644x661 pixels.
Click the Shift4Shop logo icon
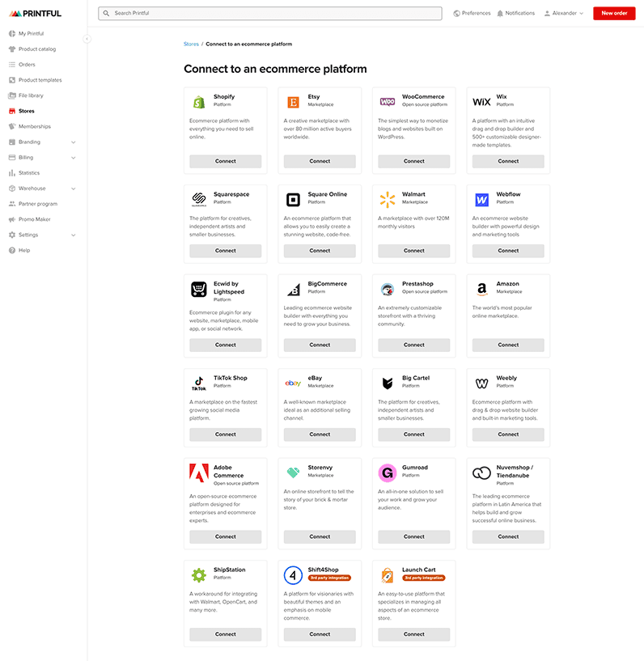tap(293, 575)
